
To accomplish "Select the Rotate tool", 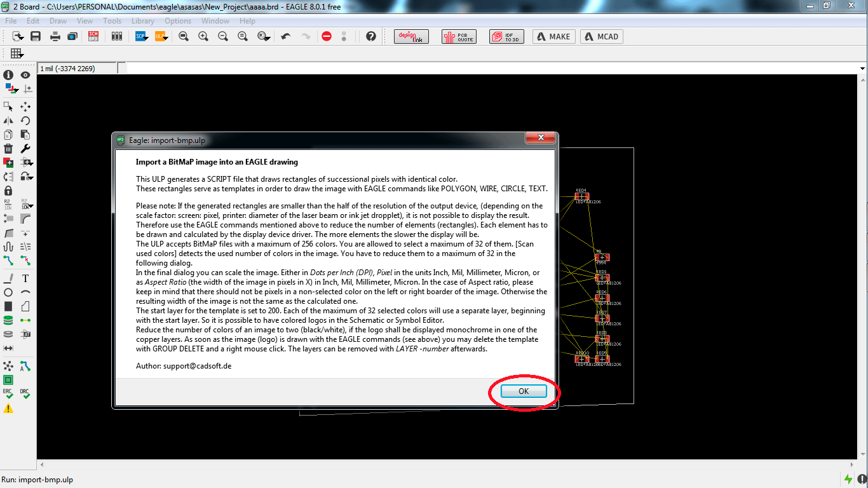I will (25, 120).
